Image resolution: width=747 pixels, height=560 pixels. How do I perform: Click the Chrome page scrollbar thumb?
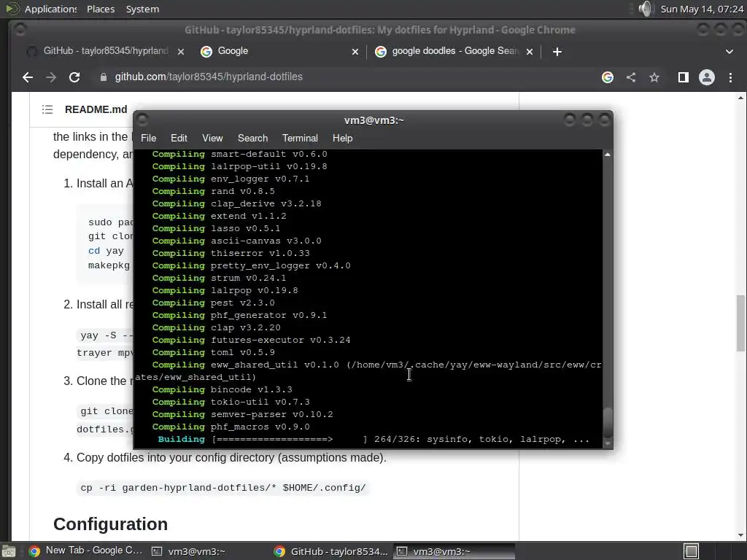tap(740, 323)
